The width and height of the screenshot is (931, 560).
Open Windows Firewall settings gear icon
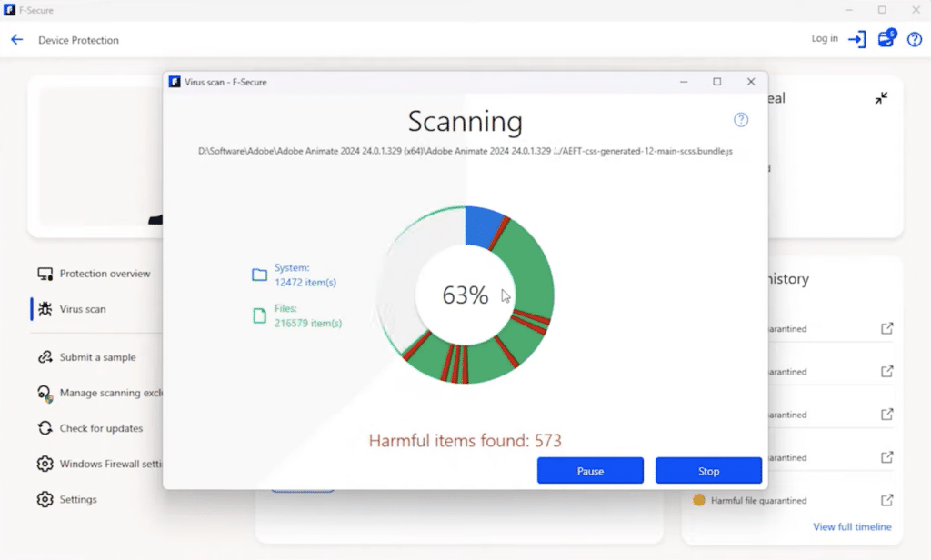46,464
